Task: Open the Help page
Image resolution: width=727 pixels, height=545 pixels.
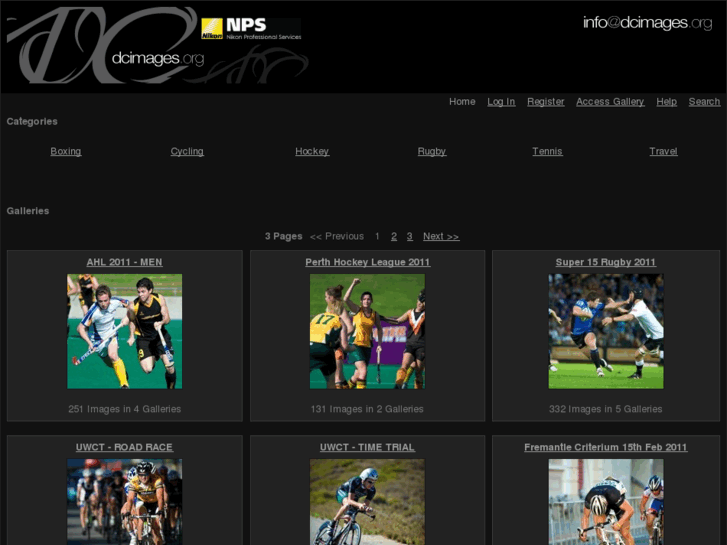Action: pos(666,102)
